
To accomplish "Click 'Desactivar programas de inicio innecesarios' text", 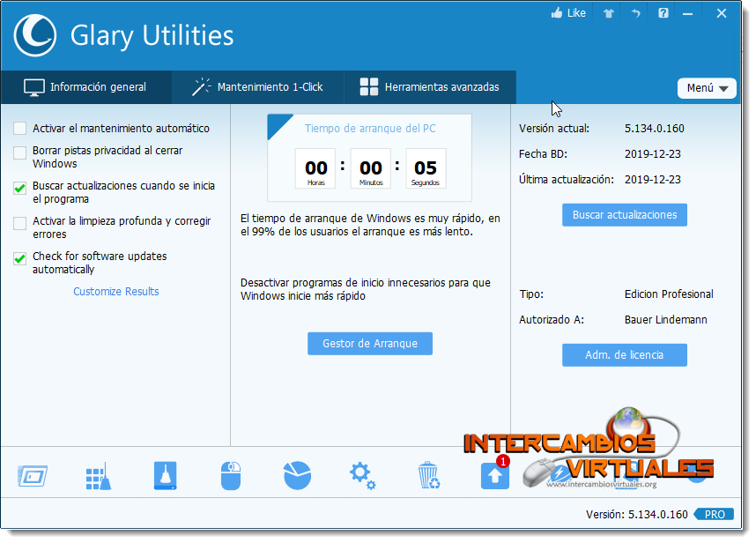I will coord(366,289).
